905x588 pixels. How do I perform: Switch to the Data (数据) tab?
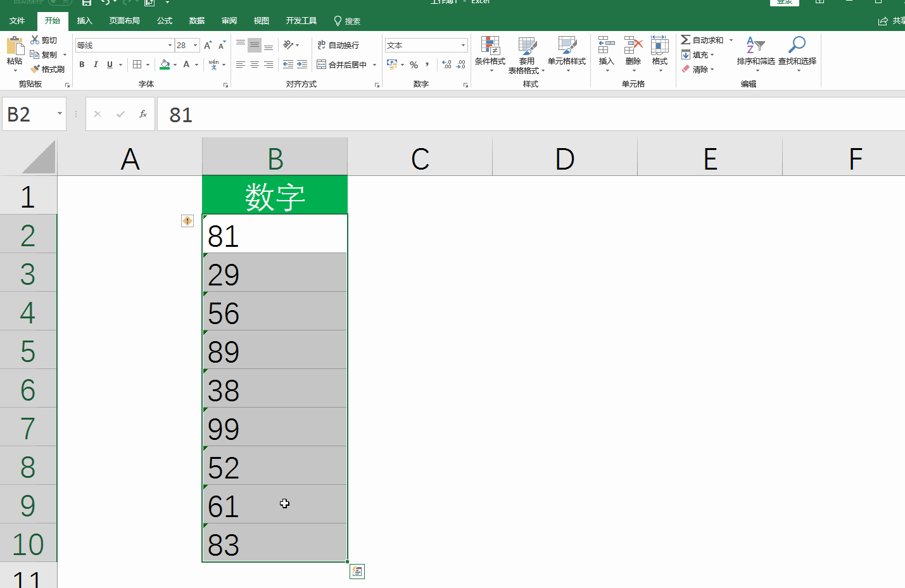click(197, 21)
